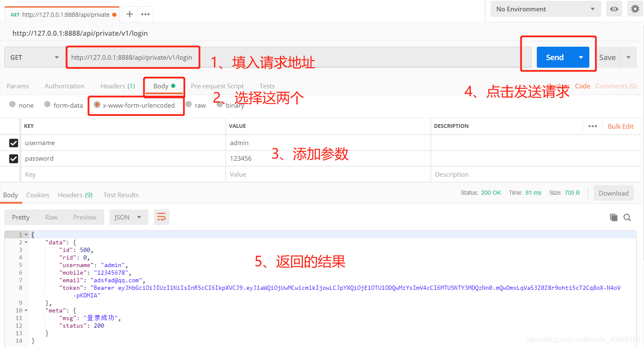Viewport: 644px width, 347px height.
Task: Click the empty Key input field
Action: coord(123,174)
